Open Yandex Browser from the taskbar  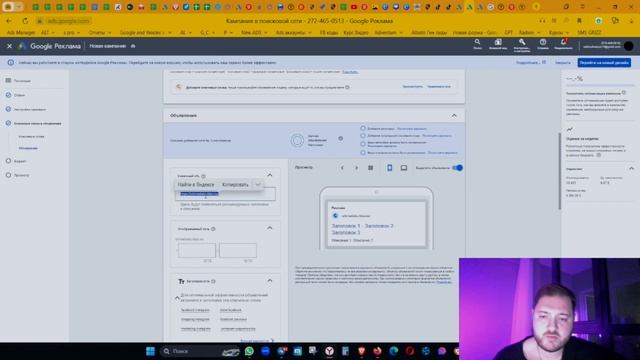(x=329, y=351)
